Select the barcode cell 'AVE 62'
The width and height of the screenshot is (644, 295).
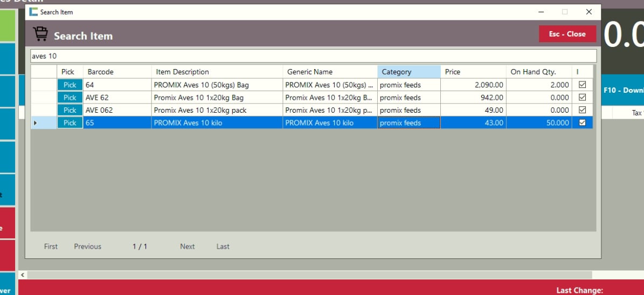(117, 98)
